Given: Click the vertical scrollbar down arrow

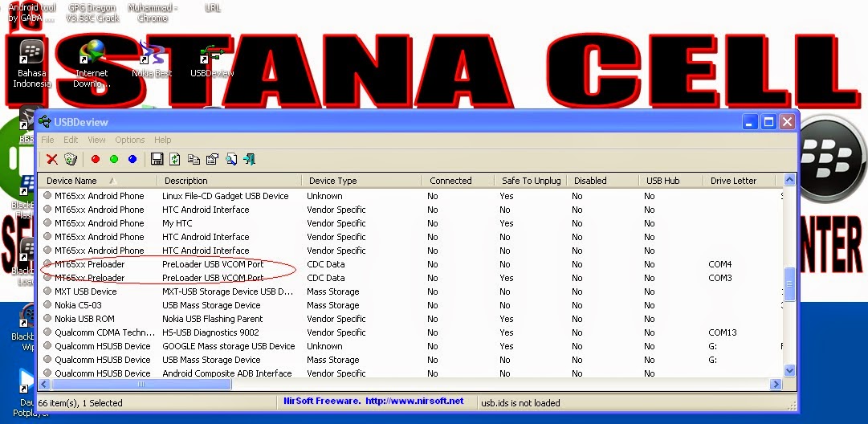Looking at the screenshot, I should (x=789, y=370).
